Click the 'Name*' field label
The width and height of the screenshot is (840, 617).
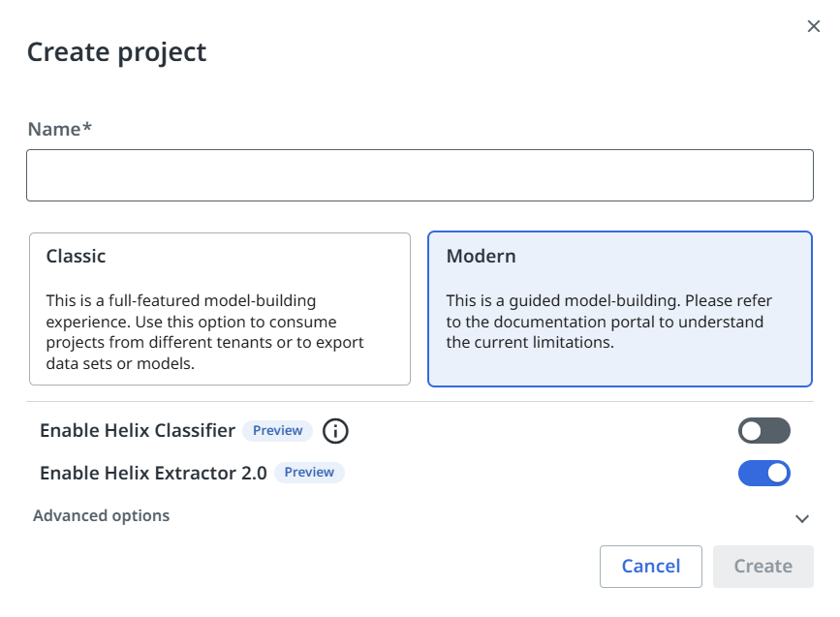[x=60, y=129]
